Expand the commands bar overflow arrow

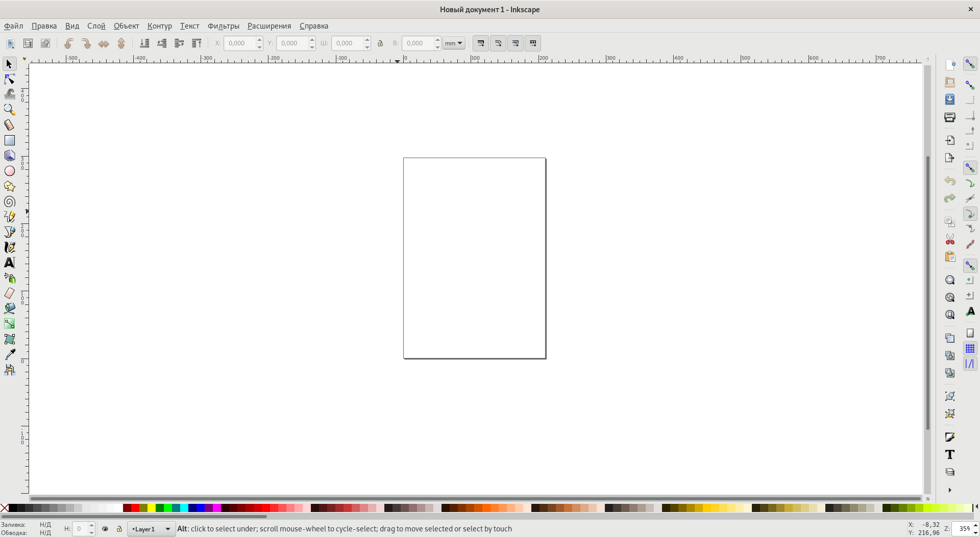click(x=950, y=490)
